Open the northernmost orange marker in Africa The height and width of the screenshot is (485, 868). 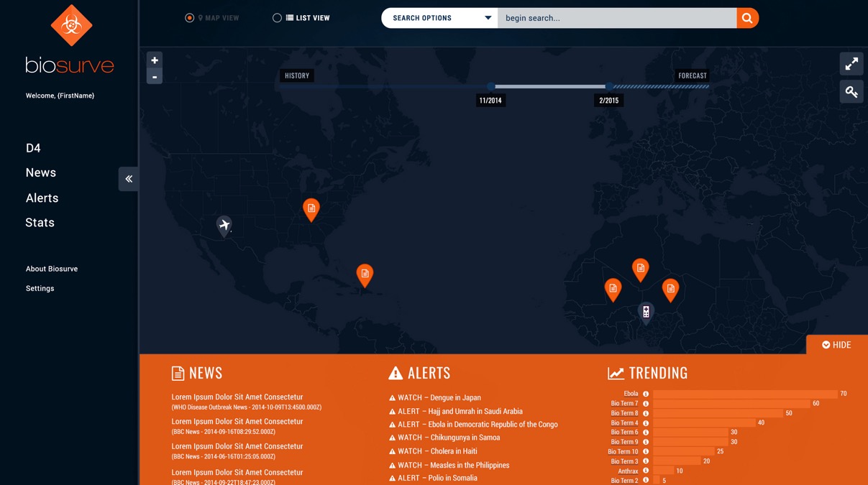641,269
